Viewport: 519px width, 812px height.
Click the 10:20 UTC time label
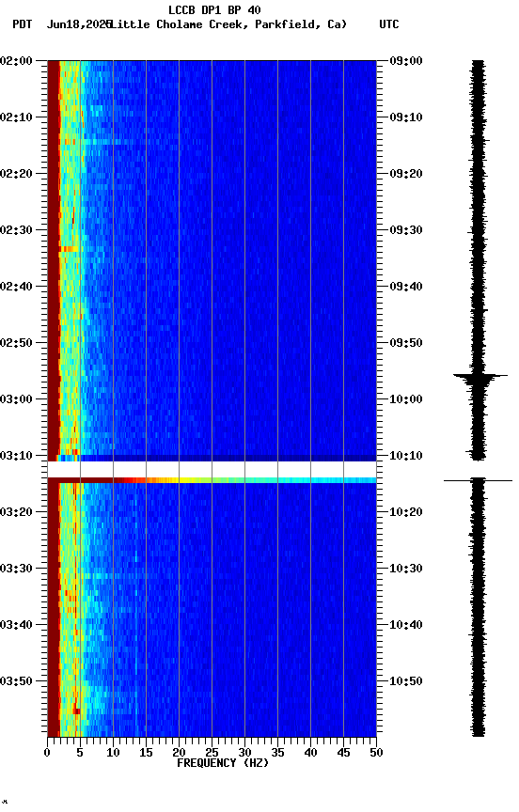406,512
